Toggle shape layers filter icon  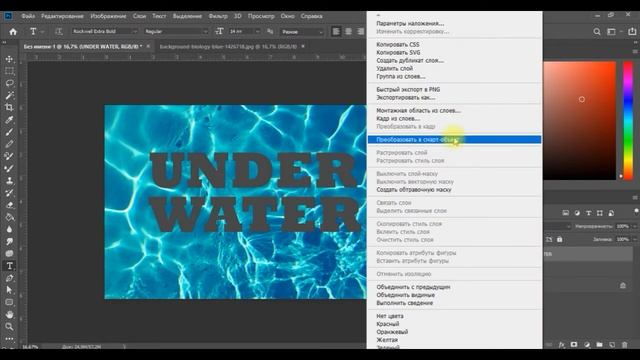click(x=600, y=213)
